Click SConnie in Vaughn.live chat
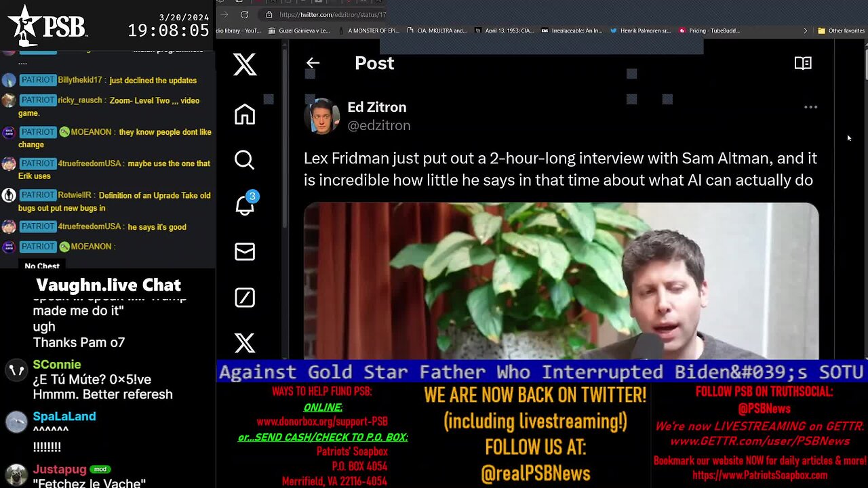868x488 pixels. pyautogui.click(x=57, y=365)
